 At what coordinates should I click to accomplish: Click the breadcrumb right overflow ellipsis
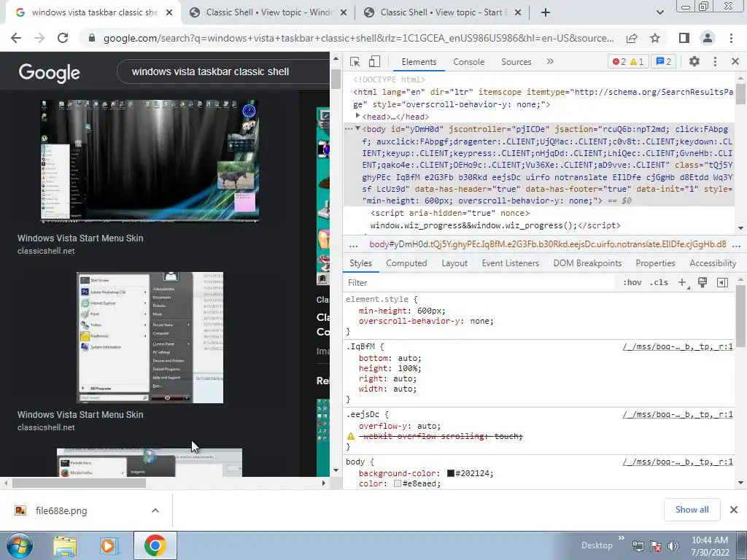pyautogui.click(x=736, y=245)
